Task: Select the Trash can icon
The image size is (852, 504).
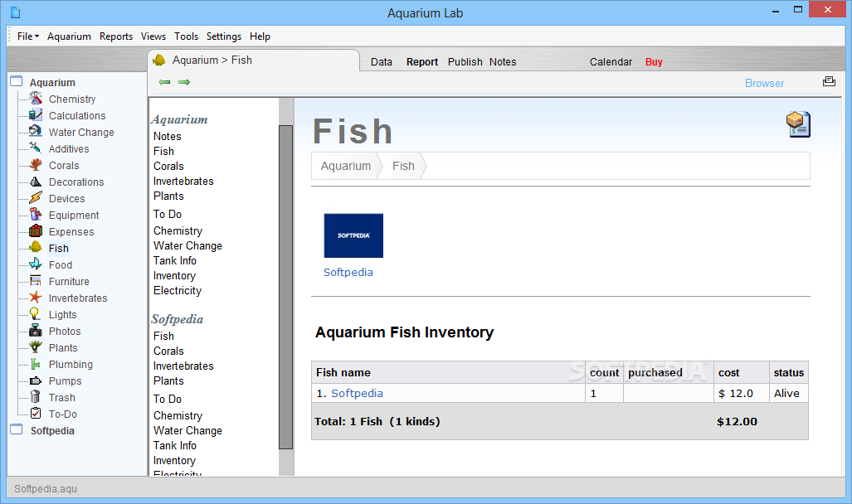Action: 36,397
